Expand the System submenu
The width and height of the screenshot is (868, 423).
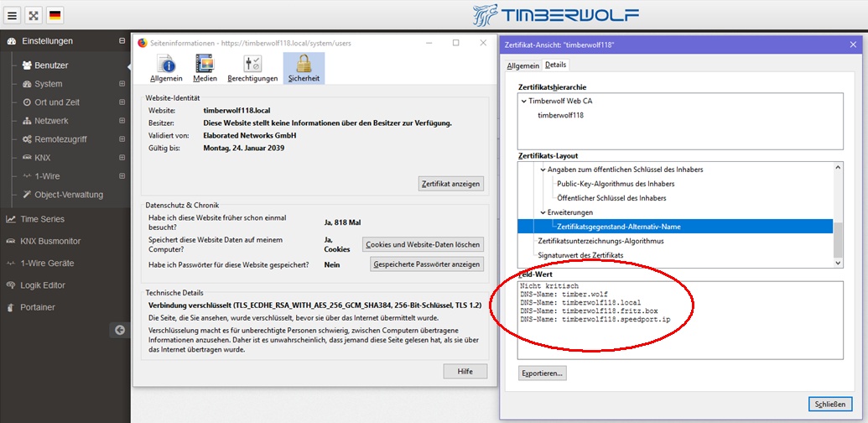[x=122, y=84]
